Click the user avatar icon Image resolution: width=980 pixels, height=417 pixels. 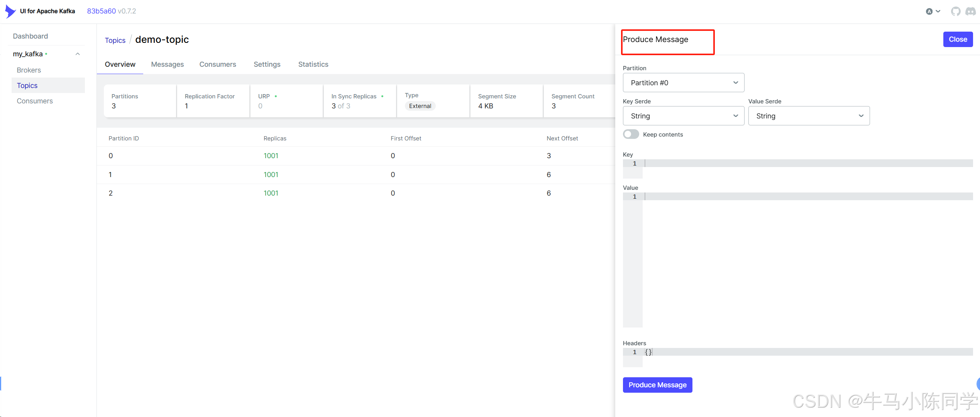click(x=929, y=11)
